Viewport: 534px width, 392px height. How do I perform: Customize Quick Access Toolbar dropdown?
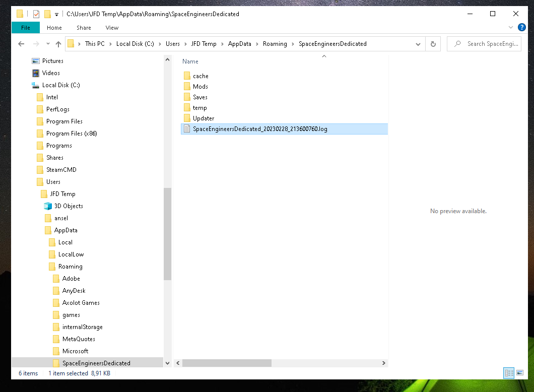[x=56, y=14]
